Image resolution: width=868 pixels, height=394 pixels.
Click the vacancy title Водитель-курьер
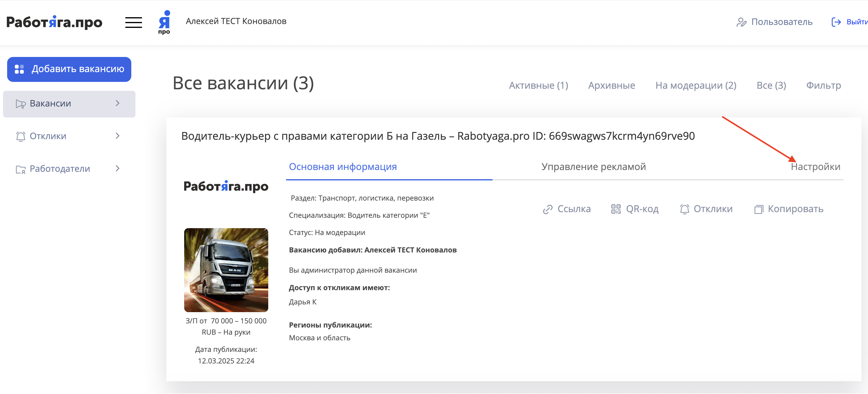tap(438, 136)
